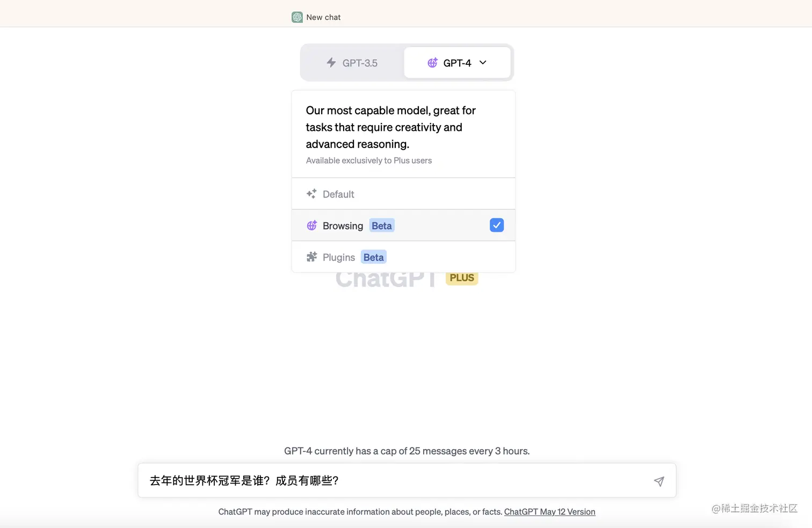Viewport: 812px width, 528px height.
Task: Choose the Browsing mode option
Action: (403, 225)
